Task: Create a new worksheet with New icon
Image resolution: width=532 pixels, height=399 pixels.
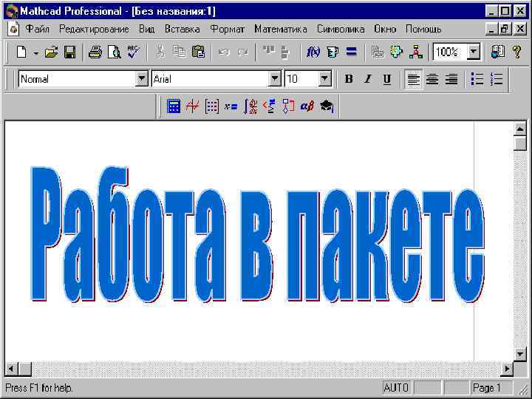Action: point(21,52)
